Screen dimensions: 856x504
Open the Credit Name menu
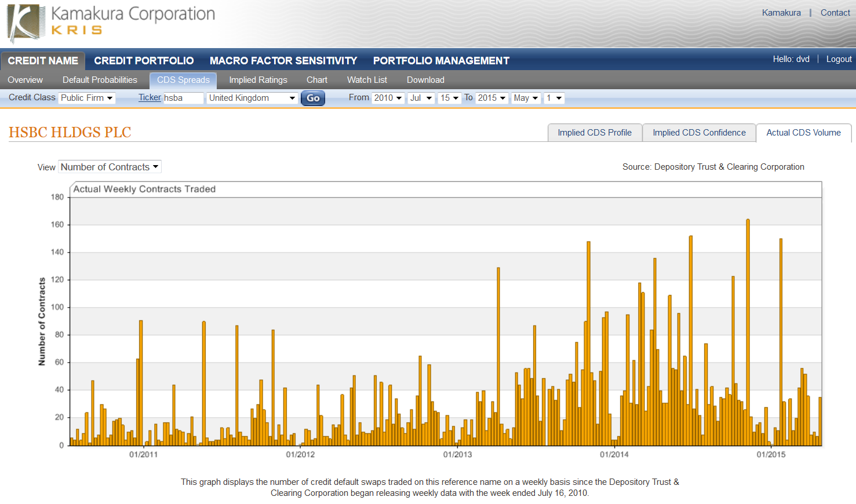[43, 60]
